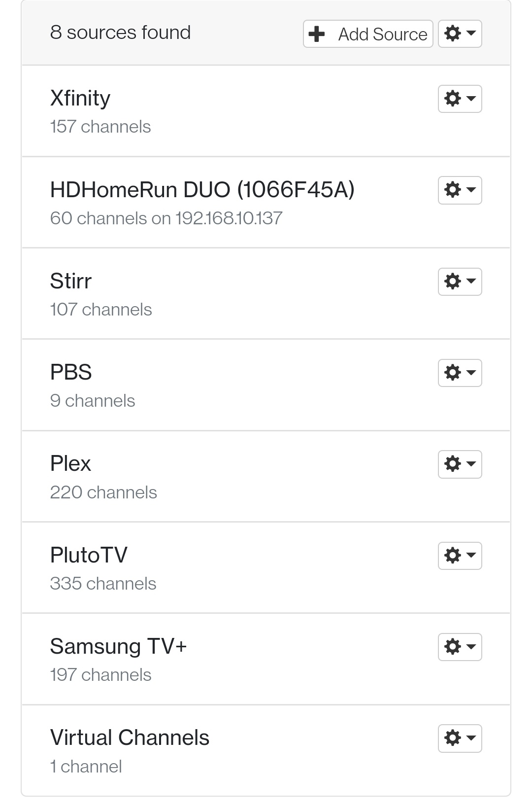Select the Plex source name
The width and height of the screenshot is (532, 808).
70,464
